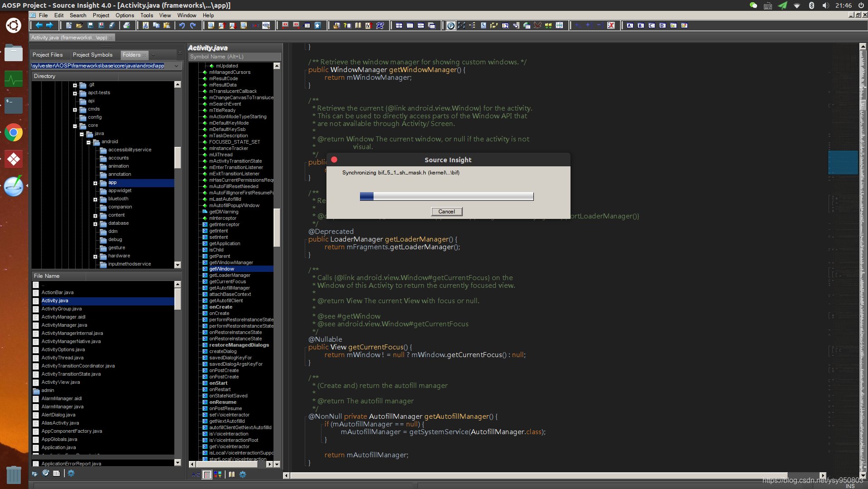Screen dimensions: 868x489
Task: Click the bookmark star icon
Action: coord(318,25)
